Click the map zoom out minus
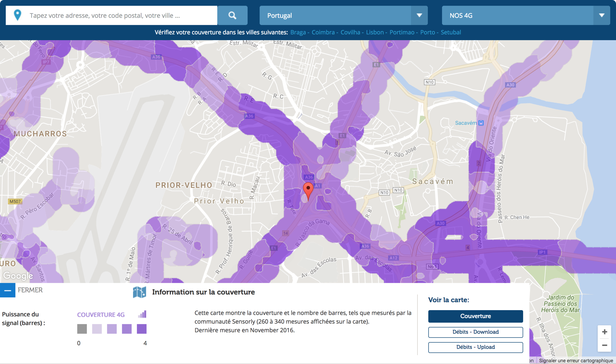Screen dimensions: 616x364 pos(604,345)
